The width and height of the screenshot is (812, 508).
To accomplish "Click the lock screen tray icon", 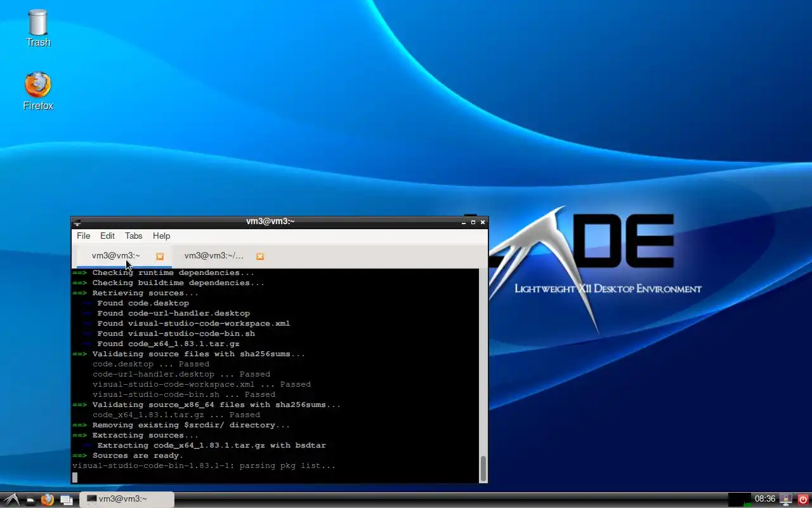I will click(x=786, y=499).
